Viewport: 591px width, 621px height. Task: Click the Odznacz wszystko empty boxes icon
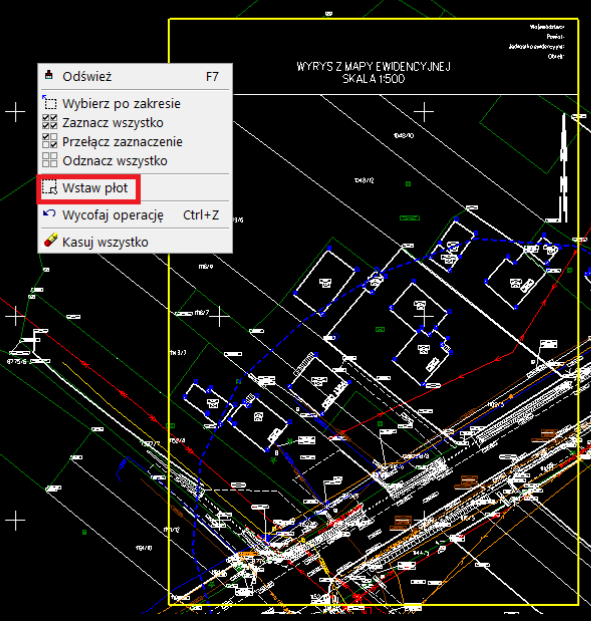point(50,160)
